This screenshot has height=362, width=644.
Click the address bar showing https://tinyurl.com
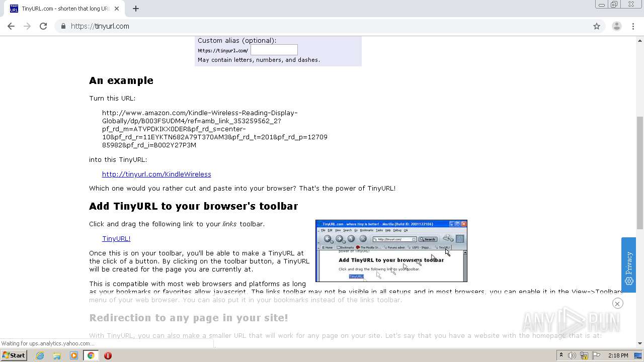(322, 26)
